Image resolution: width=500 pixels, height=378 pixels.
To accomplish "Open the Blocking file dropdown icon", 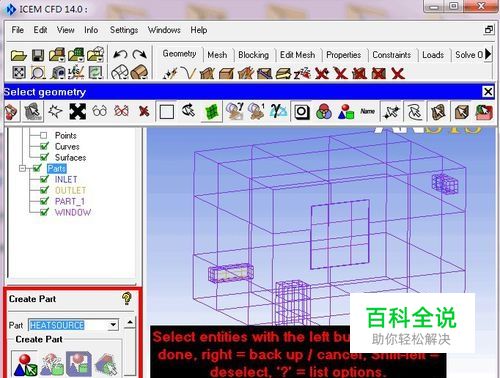I will (96, 55).
